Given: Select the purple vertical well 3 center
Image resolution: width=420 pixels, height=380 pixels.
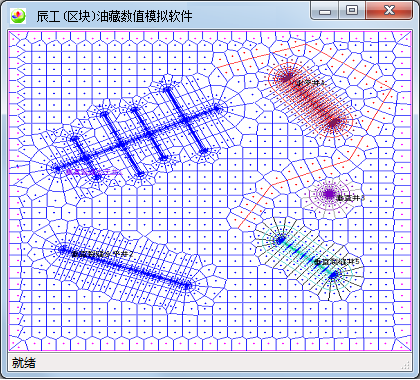Looking at the screenshot, I should 329,193.
